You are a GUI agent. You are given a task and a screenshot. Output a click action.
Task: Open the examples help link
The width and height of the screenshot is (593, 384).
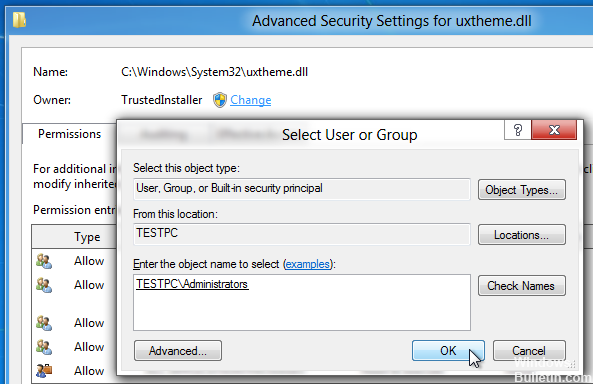(307, 264)
